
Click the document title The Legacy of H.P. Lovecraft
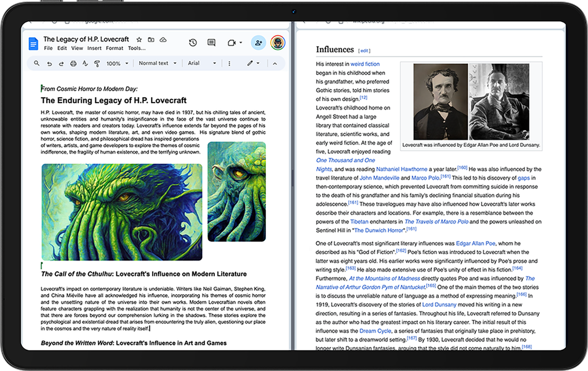pos(86,39)
